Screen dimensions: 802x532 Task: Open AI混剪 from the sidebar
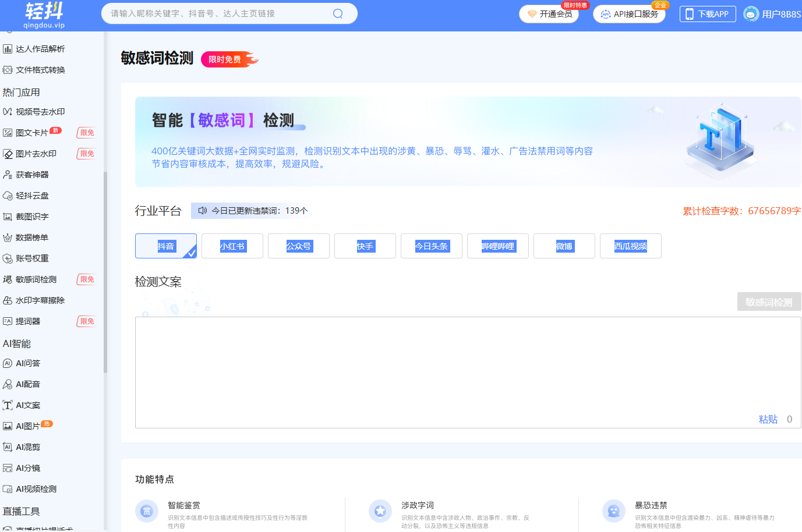[28, 447]
